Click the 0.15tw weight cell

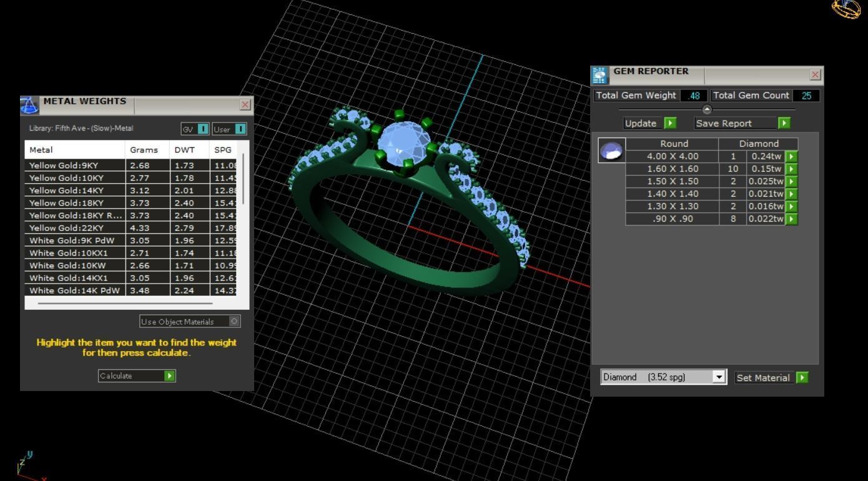(766, 169)
